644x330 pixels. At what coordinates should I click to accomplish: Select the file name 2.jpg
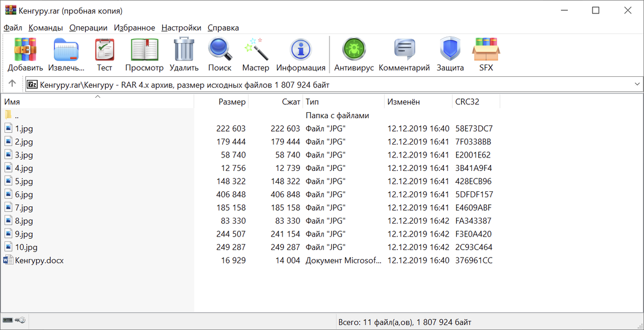(24, 142)
